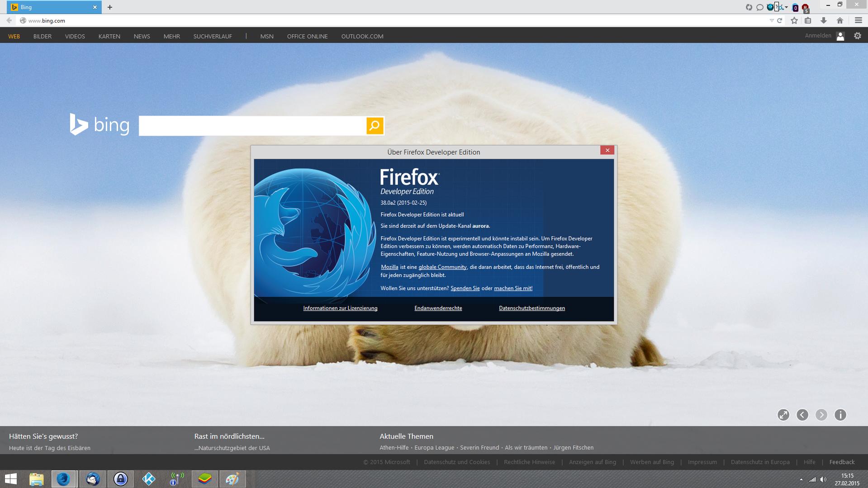Screen dimensions: 868x488
Task: Click the machen Sie mit! link
Action: 513,288
